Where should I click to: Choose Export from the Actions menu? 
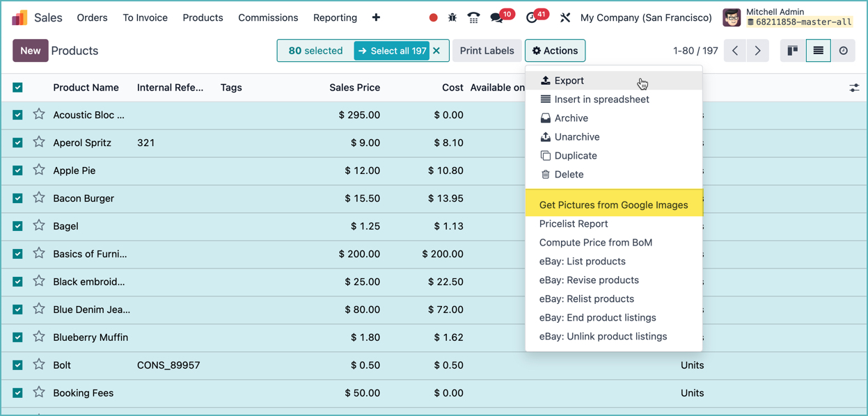point(569,81)
